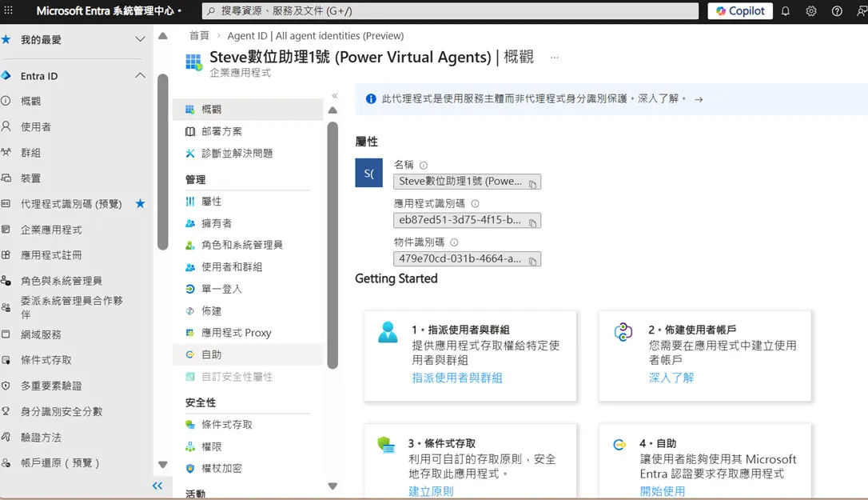
Task: Open 裝置 in the sidebar
Action: (x=30, y=178)
